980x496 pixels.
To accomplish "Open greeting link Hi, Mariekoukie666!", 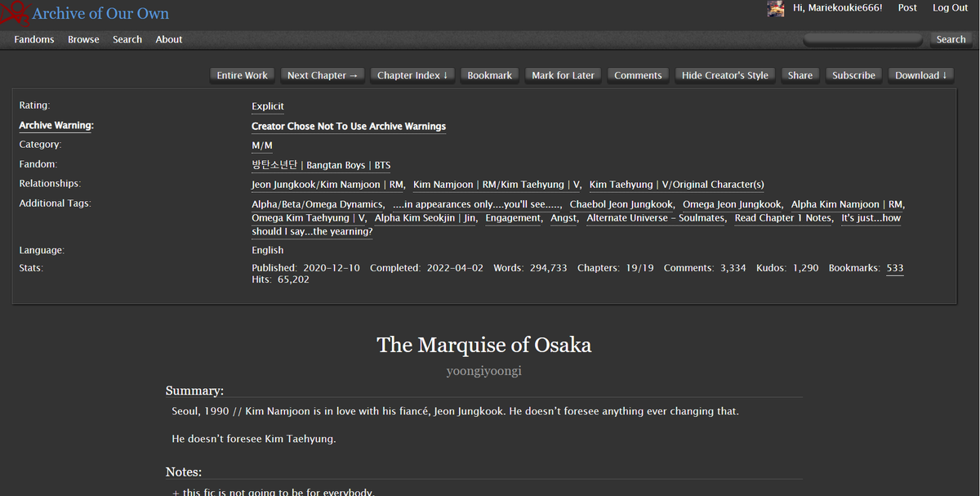I will coord(838,8).
